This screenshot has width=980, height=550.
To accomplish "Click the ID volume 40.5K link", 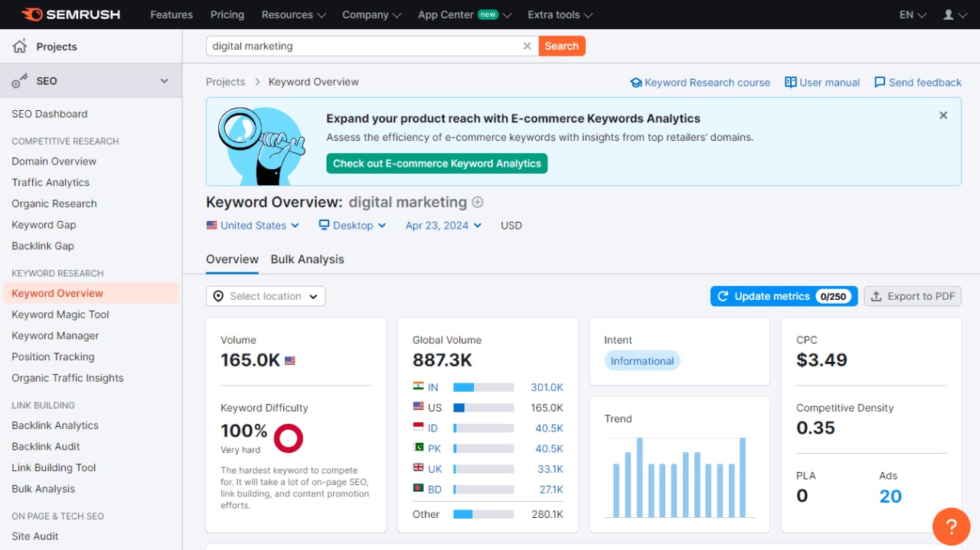I will coord(550,428).
